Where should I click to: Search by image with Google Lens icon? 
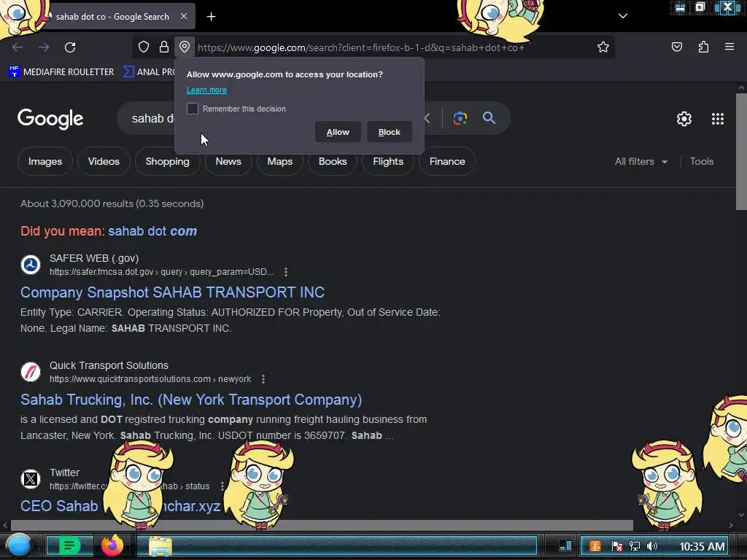460,118
